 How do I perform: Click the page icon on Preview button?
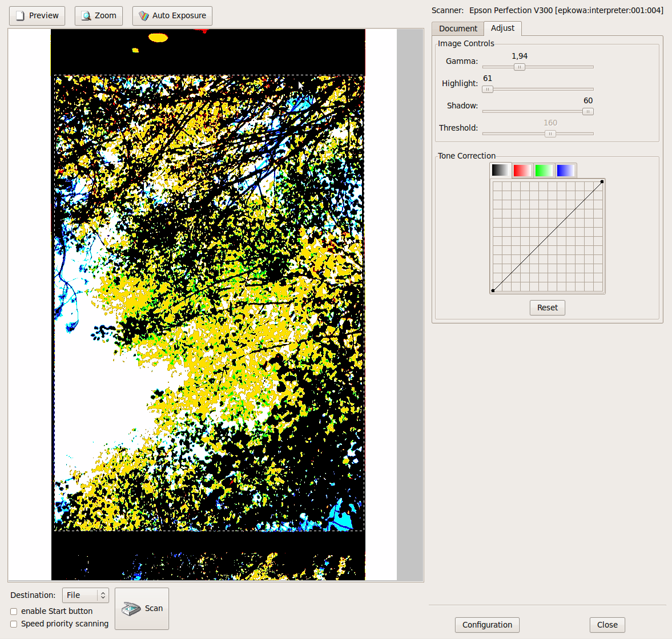coord(20,16)
